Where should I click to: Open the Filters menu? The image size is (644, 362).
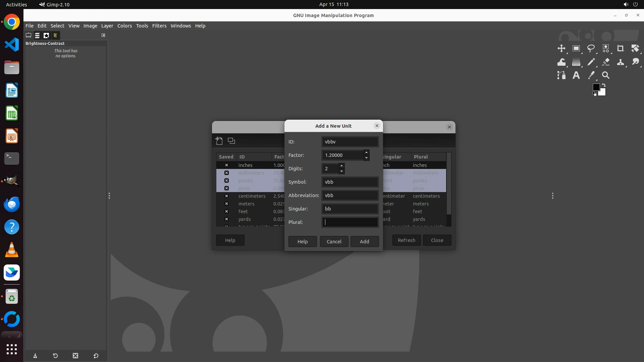pos(159,26)
